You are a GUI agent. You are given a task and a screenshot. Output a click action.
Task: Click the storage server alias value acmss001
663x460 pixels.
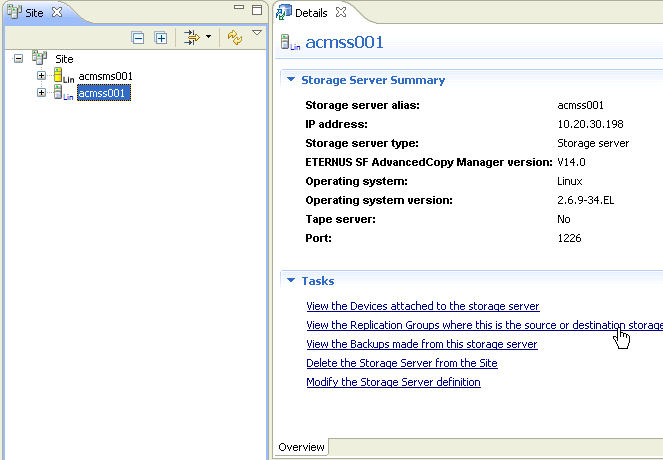580,105
